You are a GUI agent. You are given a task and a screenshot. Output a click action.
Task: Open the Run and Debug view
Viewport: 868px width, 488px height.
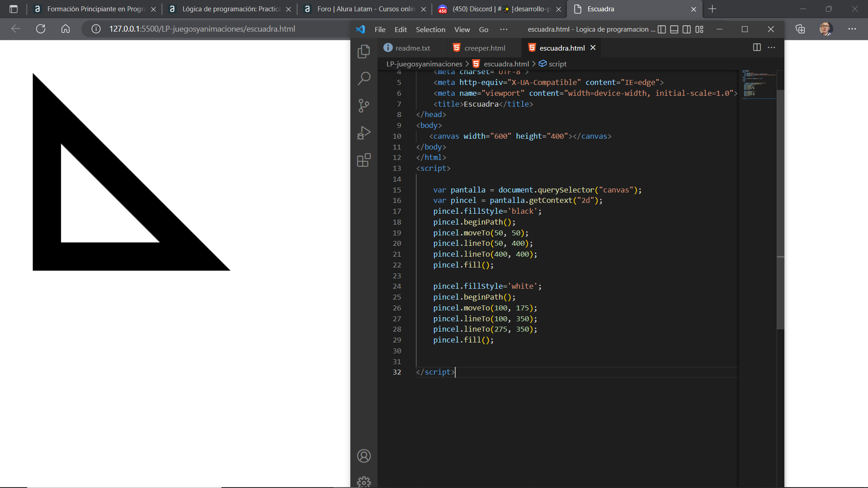(363, 133)
